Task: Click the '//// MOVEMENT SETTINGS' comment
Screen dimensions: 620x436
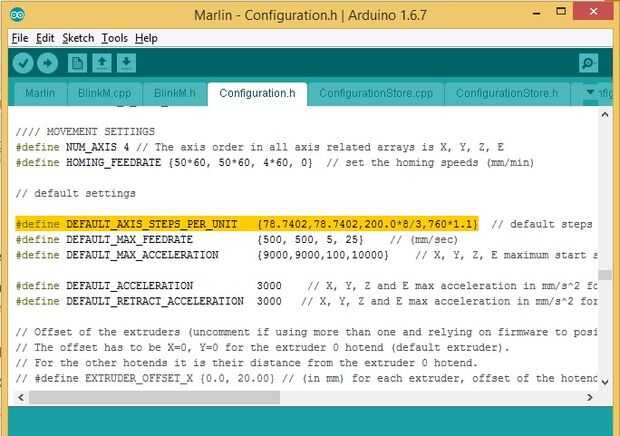Action: 85,132
